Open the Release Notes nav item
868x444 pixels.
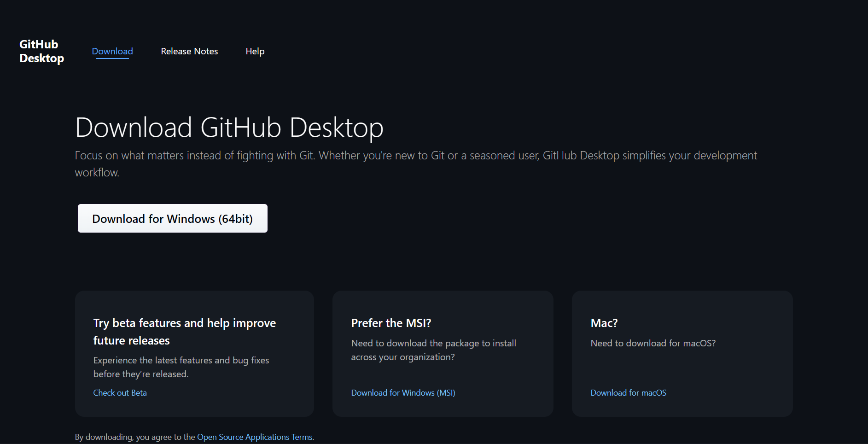[x=189, y=51]
